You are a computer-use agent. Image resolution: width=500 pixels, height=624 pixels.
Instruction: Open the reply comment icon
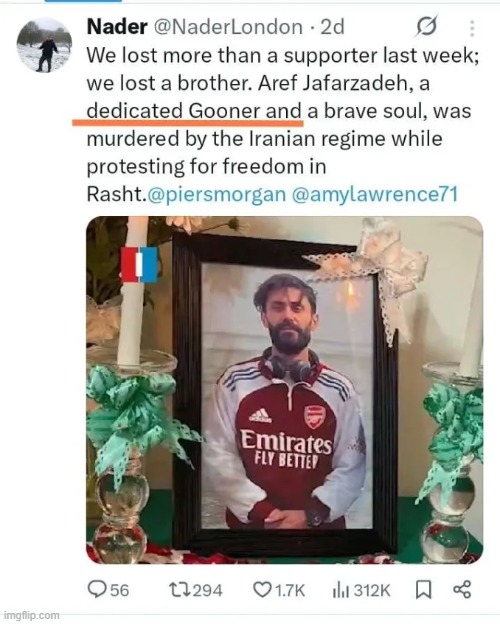click(x=98, y=589)
